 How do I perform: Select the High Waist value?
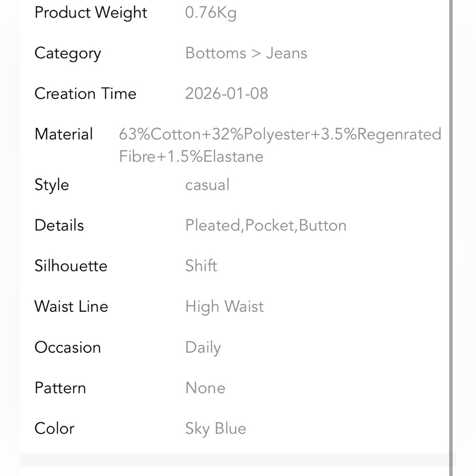(224, 307)
